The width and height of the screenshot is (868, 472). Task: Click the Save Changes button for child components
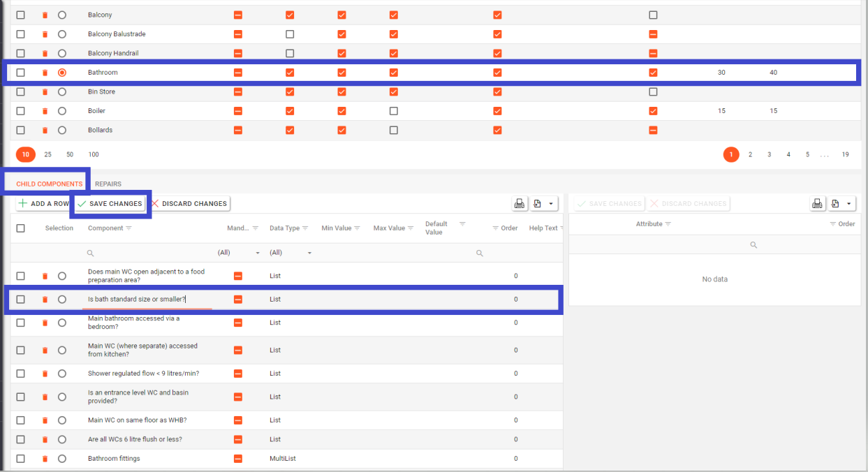pyautogui.click(x=110, y=204)
